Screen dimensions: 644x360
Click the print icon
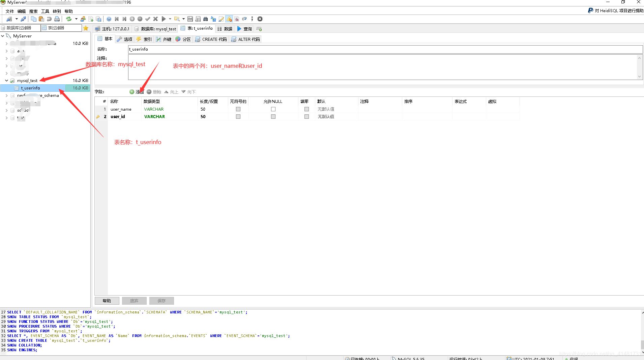tap(57, 19)
